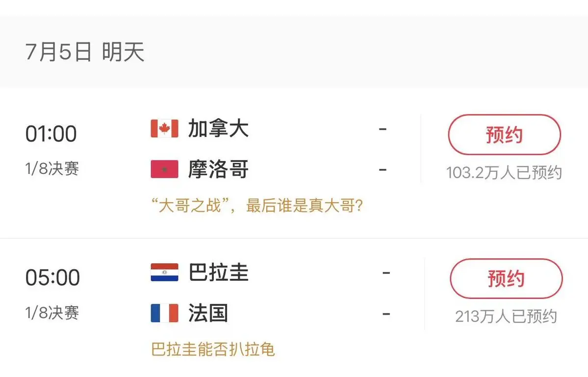This screenshot has height=377, width=588.
Task: Tap the 213万人已预约 count
Action: (506, 316)
